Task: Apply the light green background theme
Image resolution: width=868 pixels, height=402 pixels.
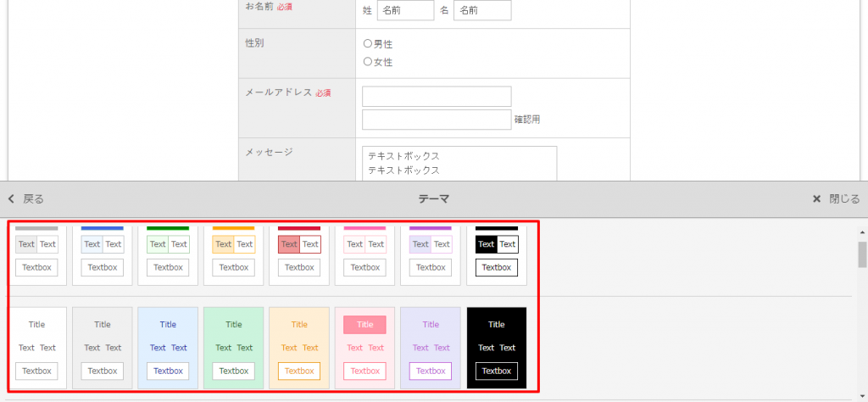Action: (233, 348)
